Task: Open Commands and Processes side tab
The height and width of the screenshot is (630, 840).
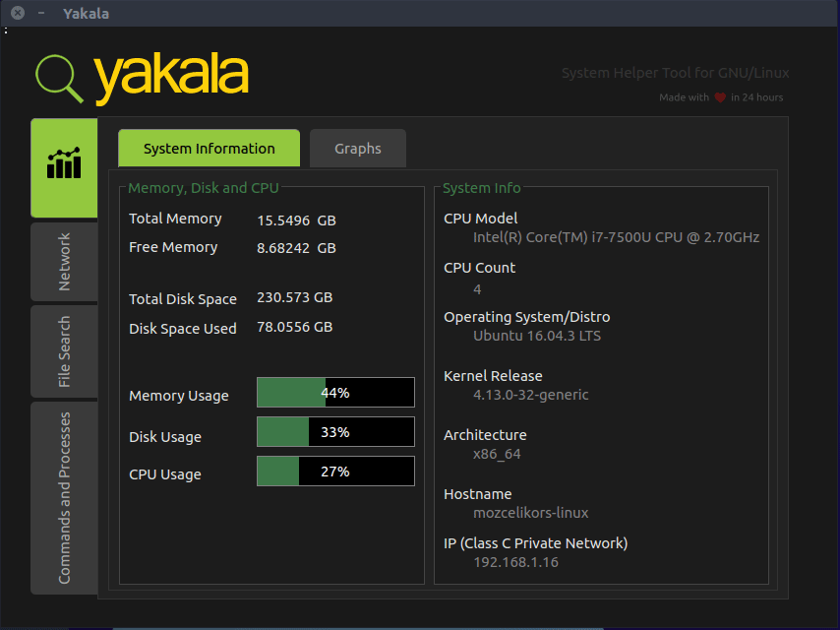Action: [64, 497]
